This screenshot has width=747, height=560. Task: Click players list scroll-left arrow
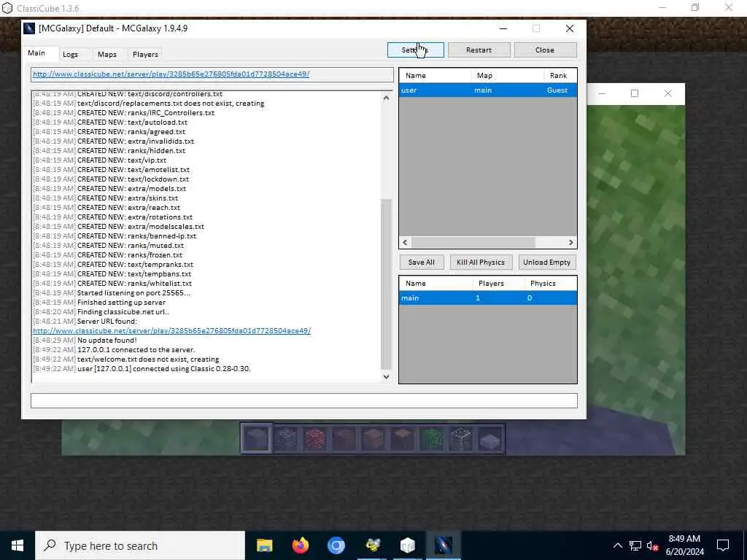(405, 242)
